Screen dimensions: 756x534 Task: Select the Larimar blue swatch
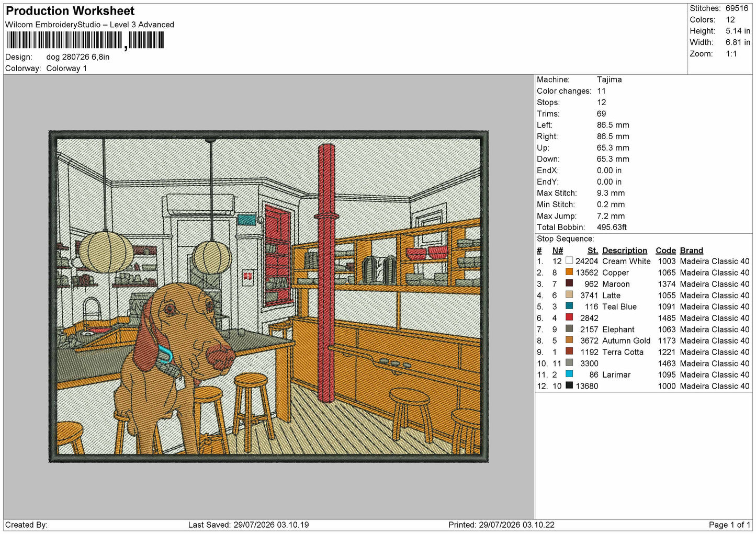(569, 374)
